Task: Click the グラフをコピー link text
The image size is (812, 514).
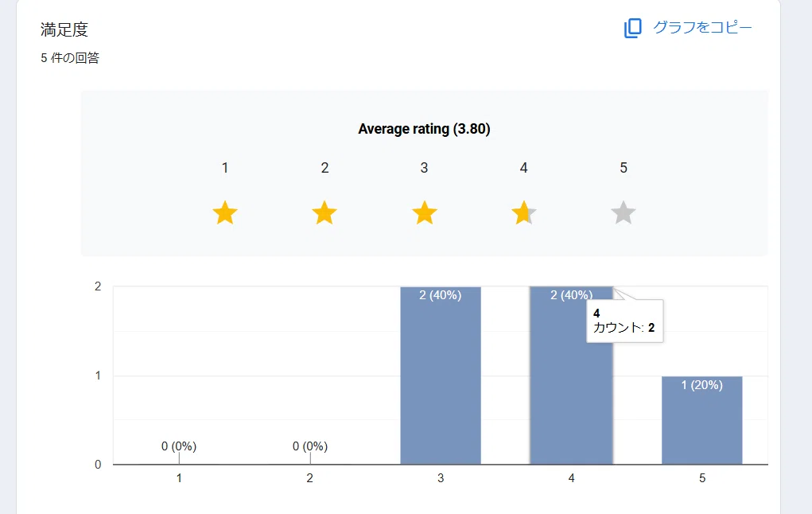Action: coord(702,27)
